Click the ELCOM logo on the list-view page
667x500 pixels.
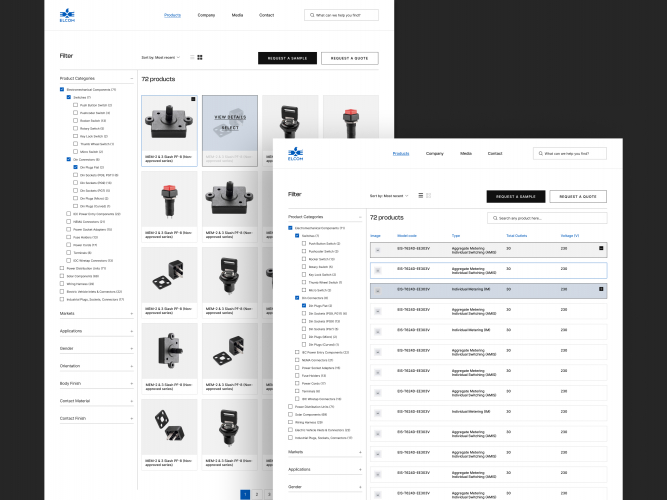coord(296,154)
